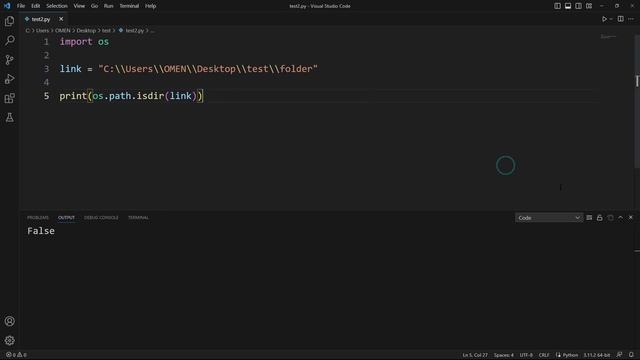Open the Selection menu
The image size is (640, 360).
(x=57, y=6)
